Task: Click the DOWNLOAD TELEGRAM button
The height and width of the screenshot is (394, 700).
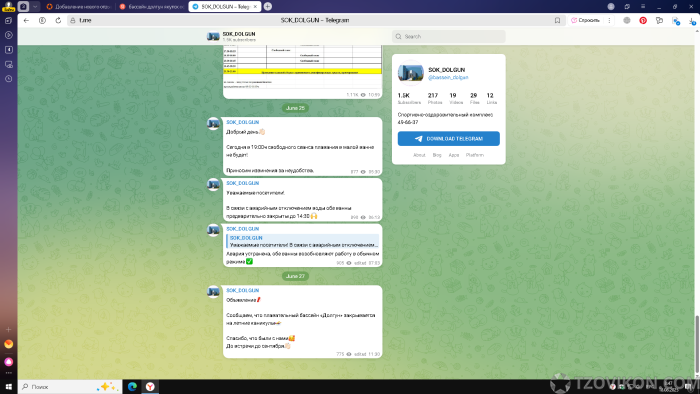Action: [449, 139]
